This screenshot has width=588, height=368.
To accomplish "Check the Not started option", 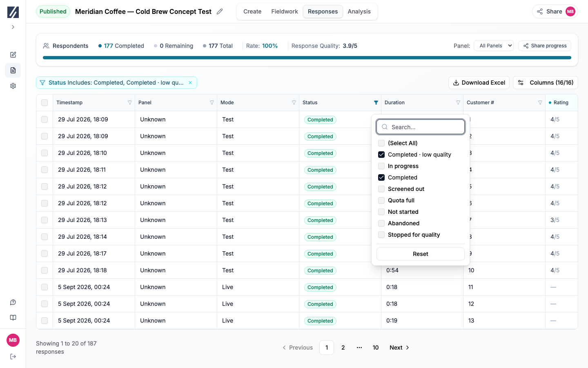I will tap(381, 212).
